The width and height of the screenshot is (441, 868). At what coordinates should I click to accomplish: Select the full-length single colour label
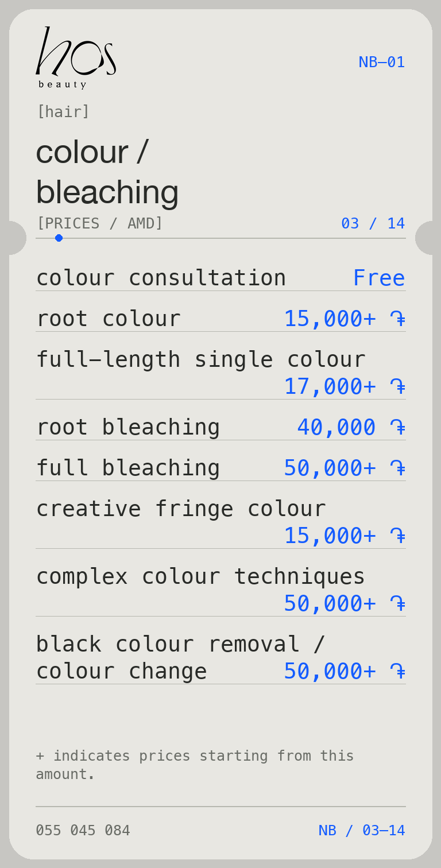click(200, 359)
